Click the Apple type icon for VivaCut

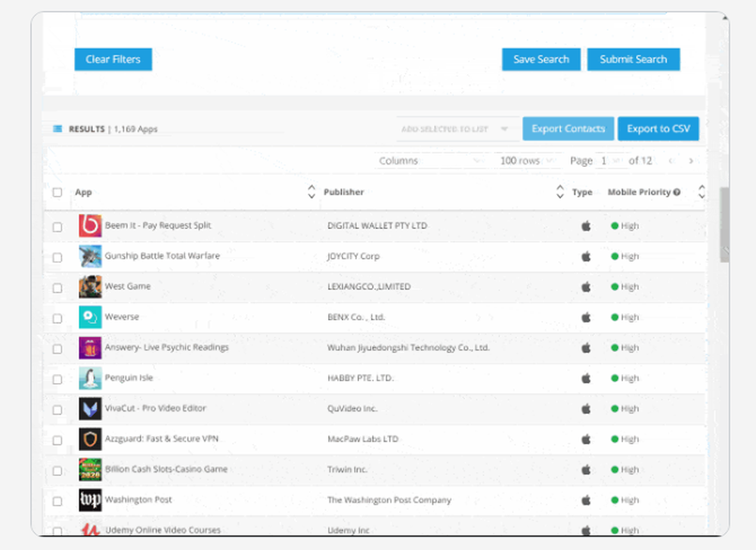click(586, 409)
